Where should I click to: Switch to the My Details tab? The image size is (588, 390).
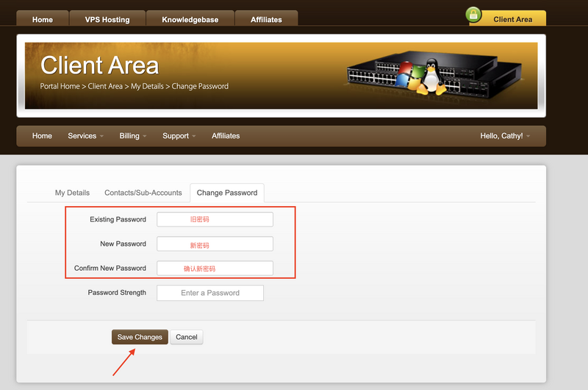tap(72, 193)
